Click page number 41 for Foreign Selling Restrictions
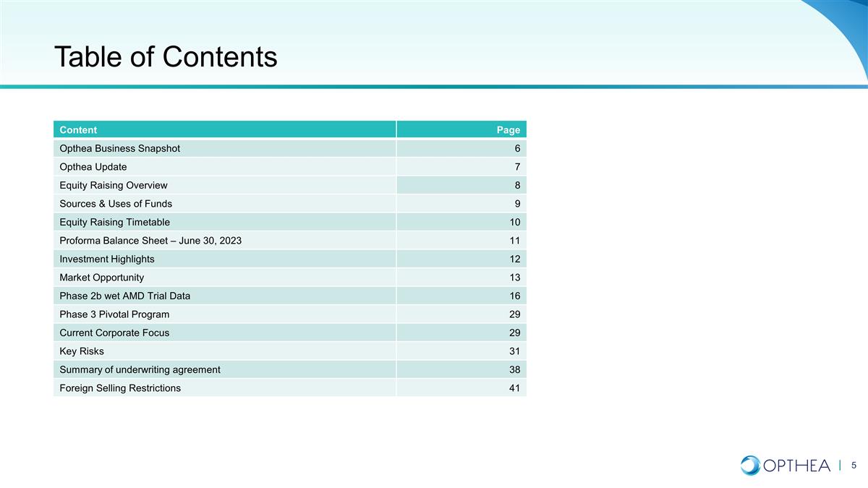This screenshot has width=868, height=488. pyautogui.click(x=514, y=388)
